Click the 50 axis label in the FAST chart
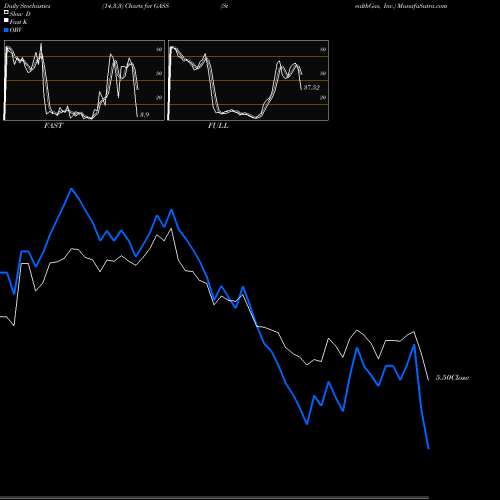500x500 pixels. [159, 73]
